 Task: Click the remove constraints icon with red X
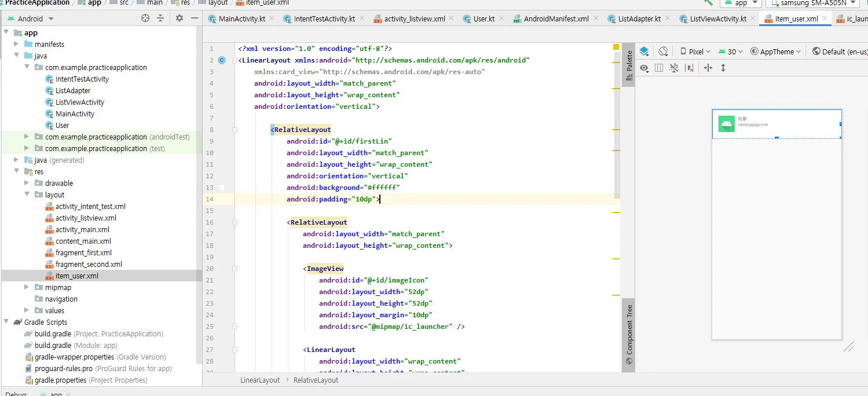[x=690, y=68]
